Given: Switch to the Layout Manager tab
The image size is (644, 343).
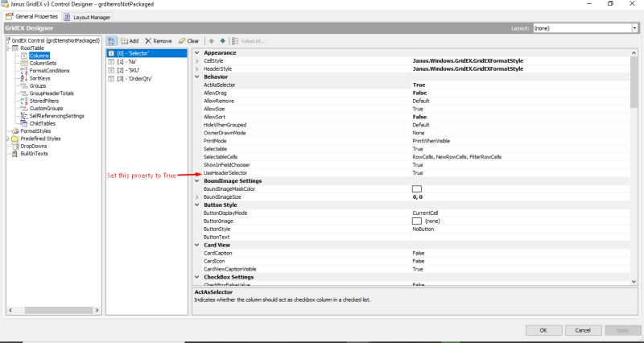Looking at the screenshot, I should (88, 17).
